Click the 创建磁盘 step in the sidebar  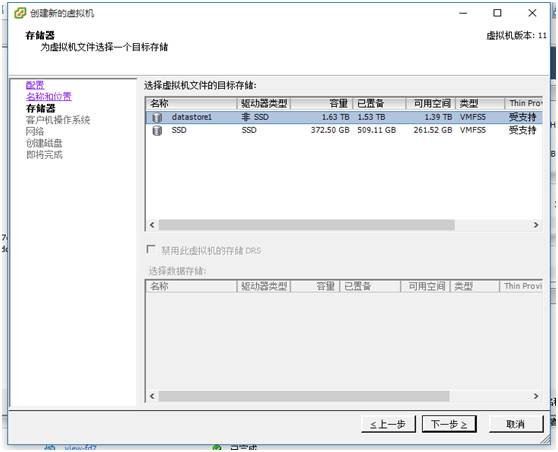coord(44,143)
